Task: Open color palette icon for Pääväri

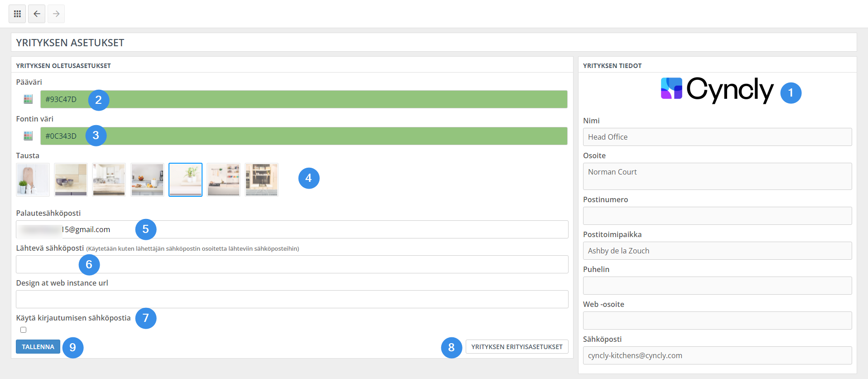Action: point(28,99)
